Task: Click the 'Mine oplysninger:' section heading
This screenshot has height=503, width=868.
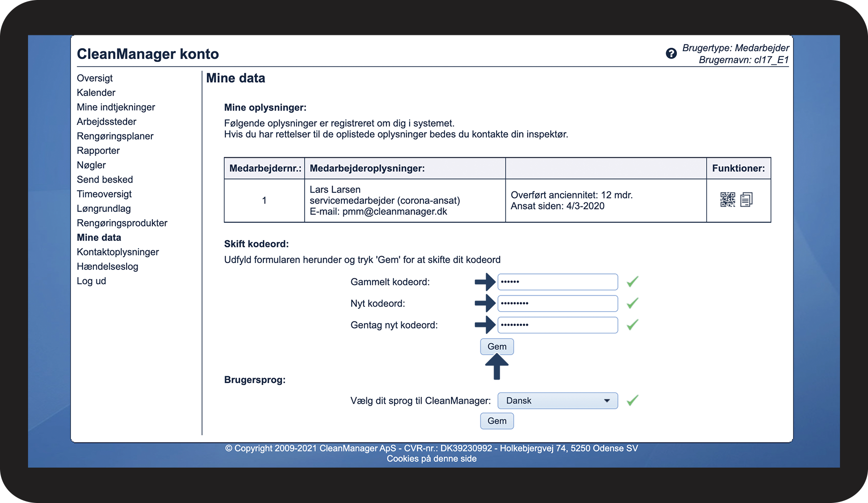Action: [x=265, y=108]
